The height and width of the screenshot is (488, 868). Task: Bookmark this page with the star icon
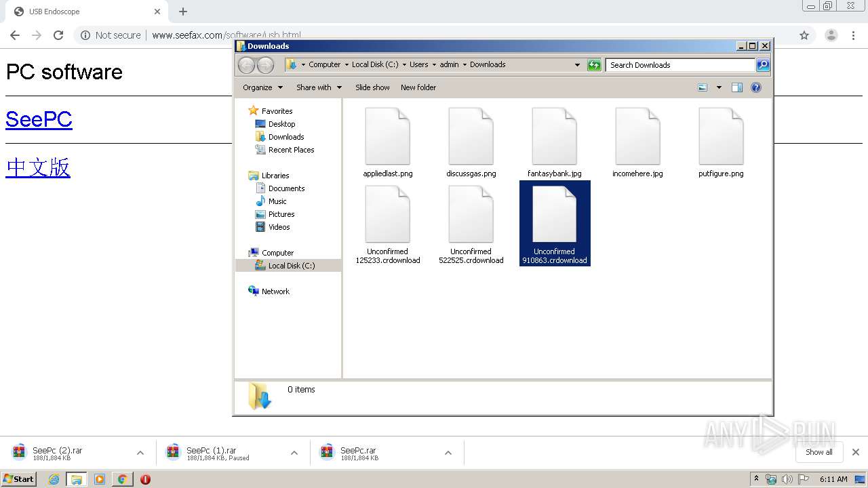tap(804, 35)
